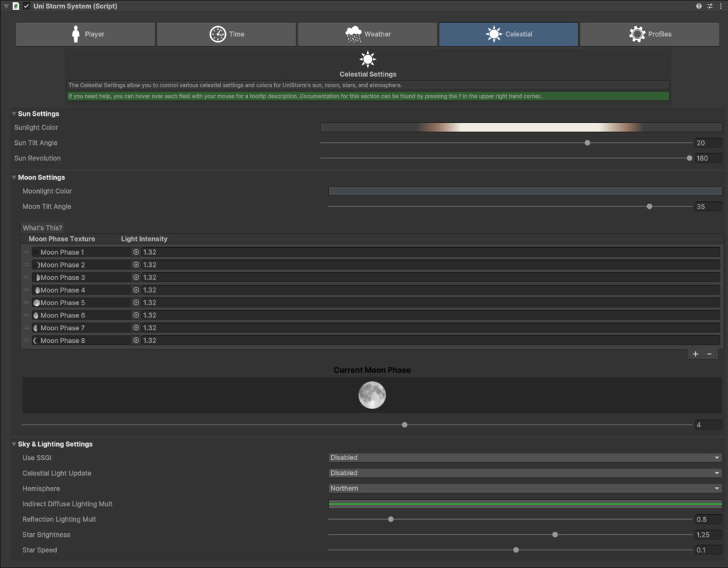Click the What's This? button
728x568 pixels.
pos(40,227)
